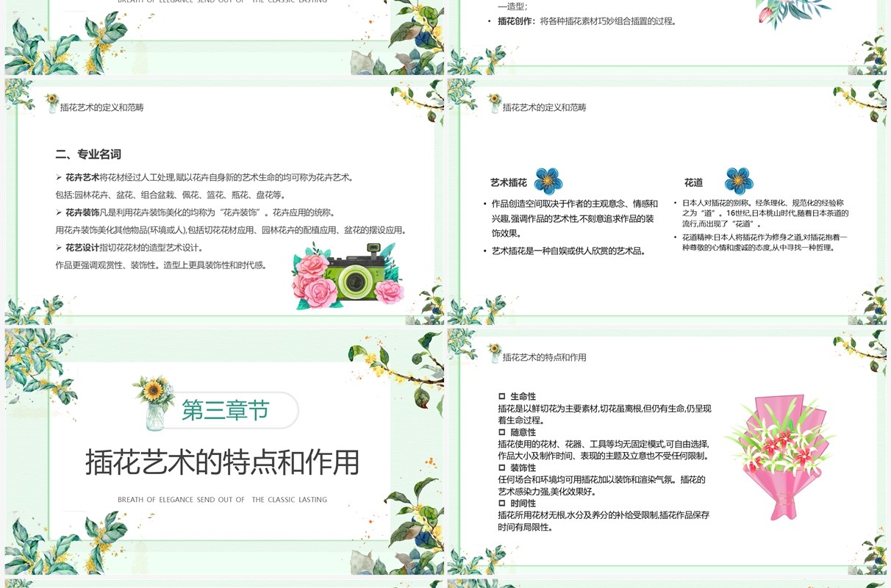This screenshot has width=891, height=588.
Task: Click the paragraph starting 任何场合和环境均可用插花
Action: point(601,486)
